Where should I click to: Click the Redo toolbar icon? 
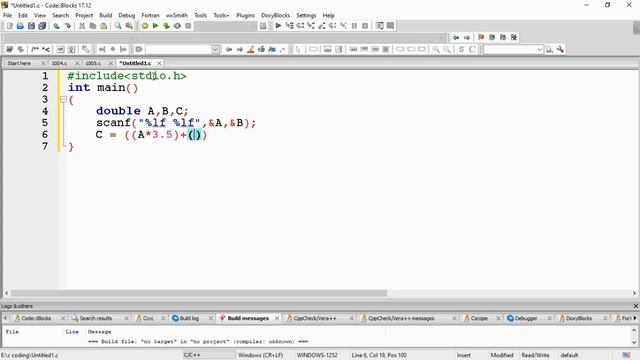pyautogui.click(x=68, y=26)
